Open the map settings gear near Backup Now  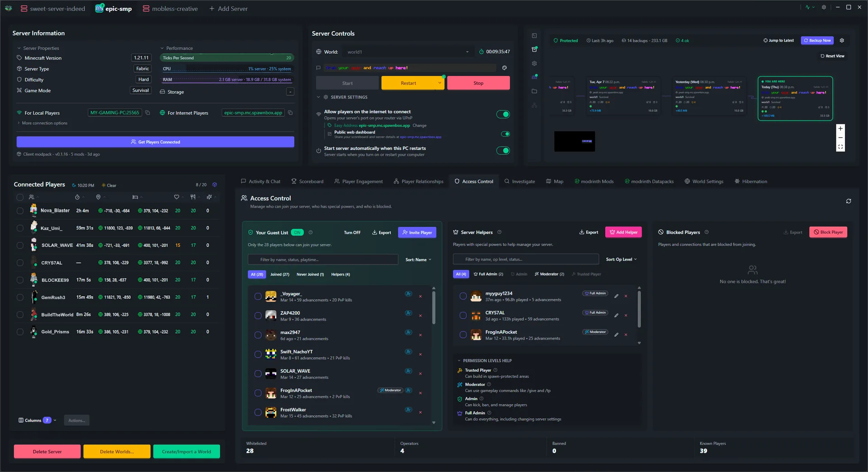click(x=842, y=40)
